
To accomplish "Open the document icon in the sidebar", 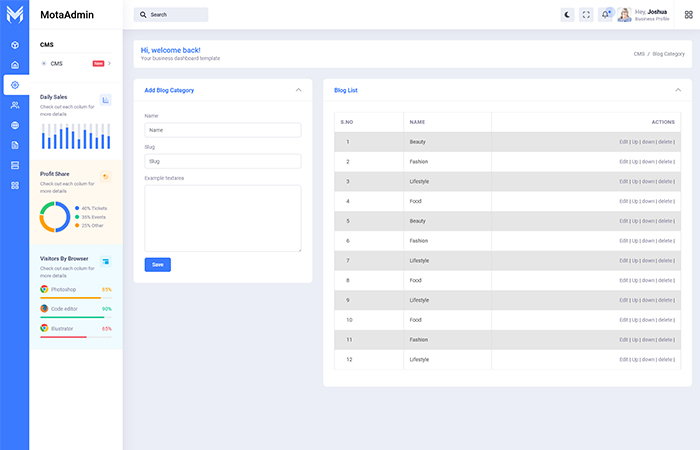I will (x=15, y=145).
